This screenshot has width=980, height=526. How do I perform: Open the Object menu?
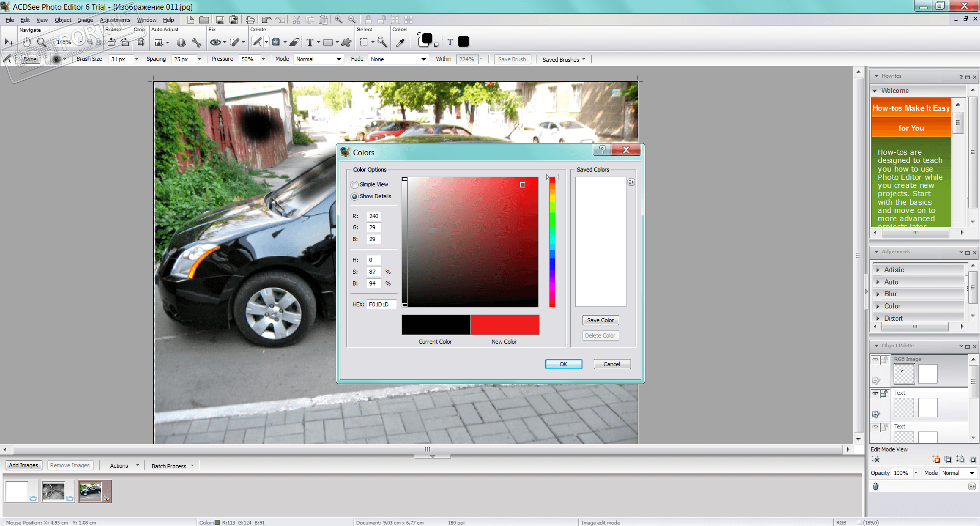[x=63, y=20]
